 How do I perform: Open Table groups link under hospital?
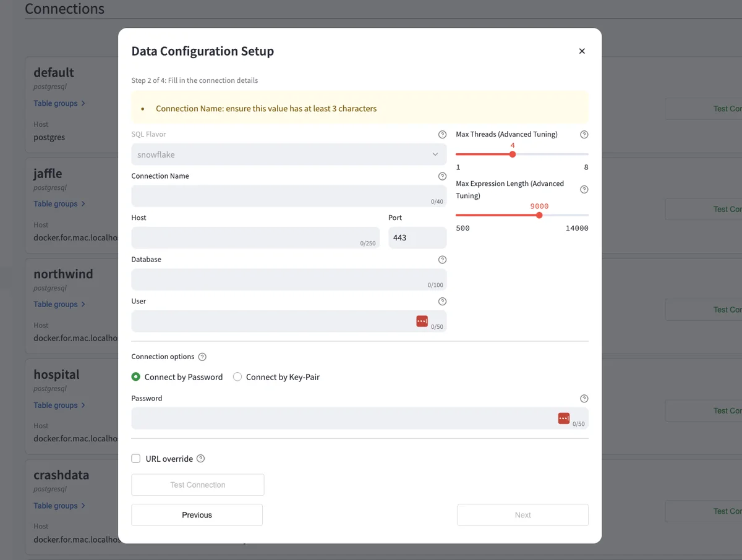(59, 405)
